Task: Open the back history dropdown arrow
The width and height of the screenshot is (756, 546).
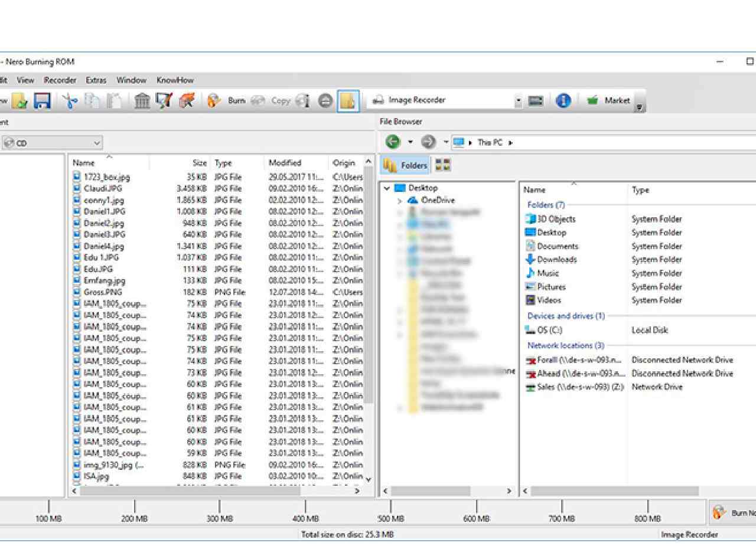Action: [x=410, y=142]
